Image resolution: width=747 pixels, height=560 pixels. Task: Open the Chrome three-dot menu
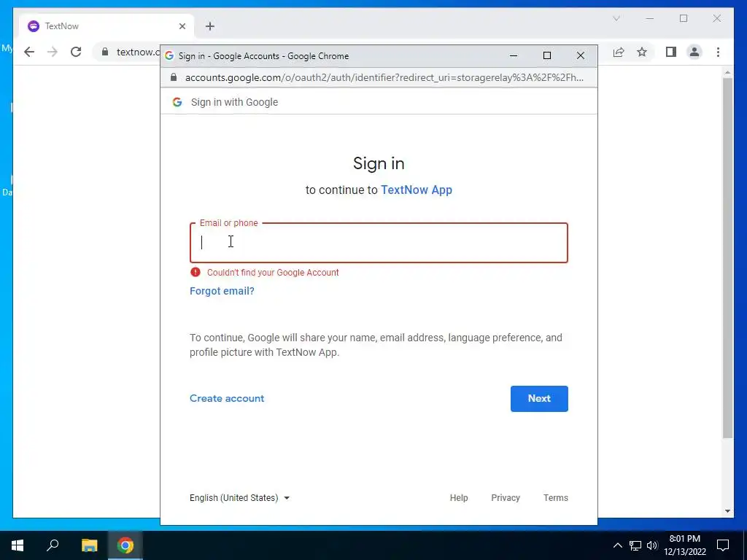[718, 52]
